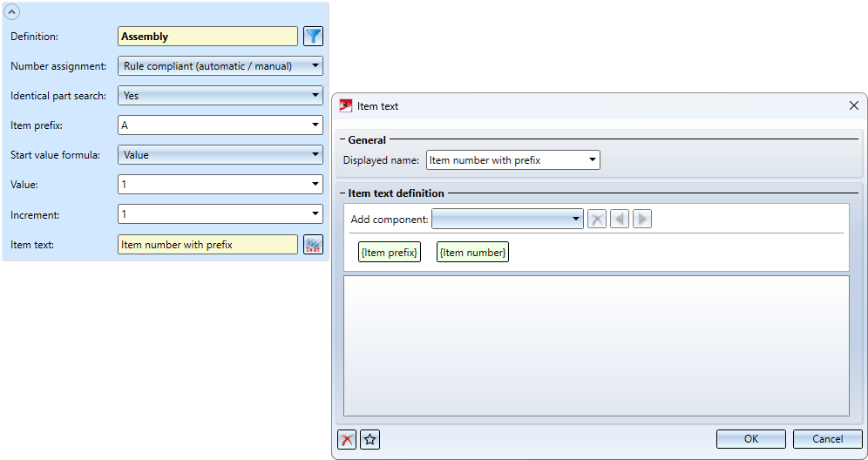This screenshot has width=868, height=460.
Task: Select the {Item prefix} component
Action: [x=390, y=252]
